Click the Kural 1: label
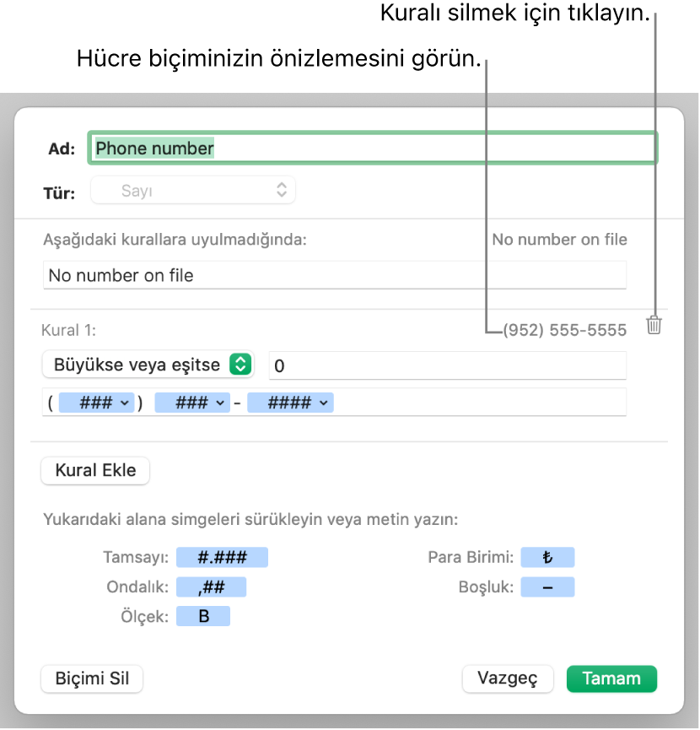 tap(69, 330)
